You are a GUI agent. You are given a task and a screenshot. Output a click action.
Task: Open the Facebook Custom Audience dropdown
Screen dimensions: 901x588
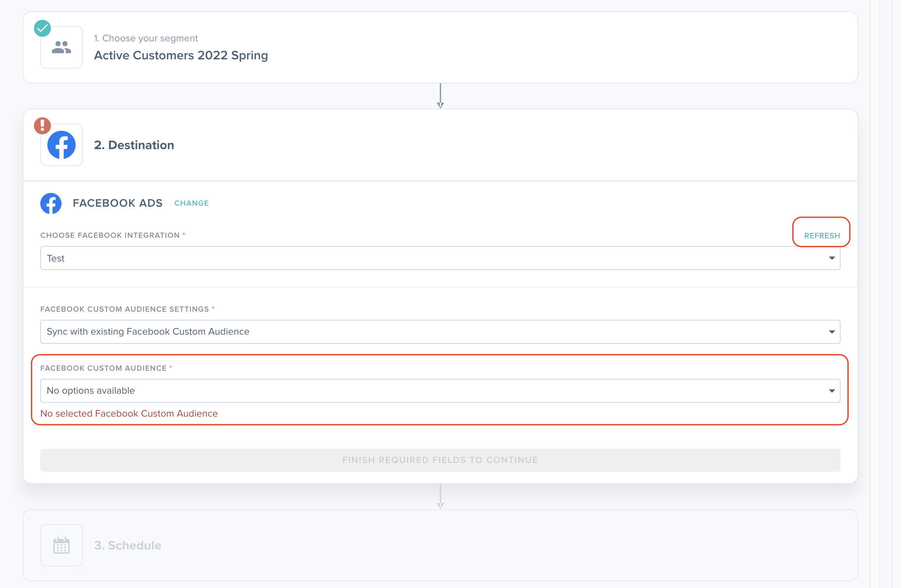tap(440, 391)
